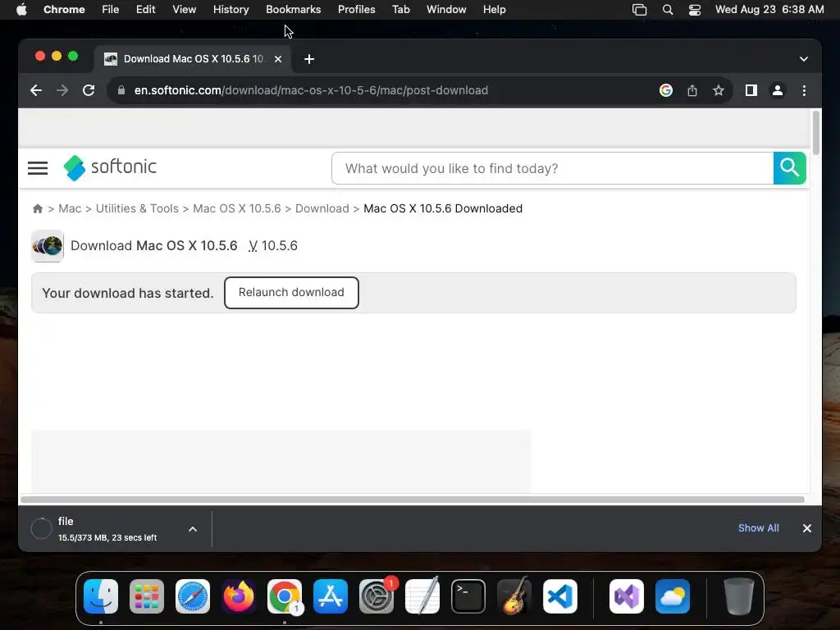Launch Firefox from the Dock

[239, 596]
